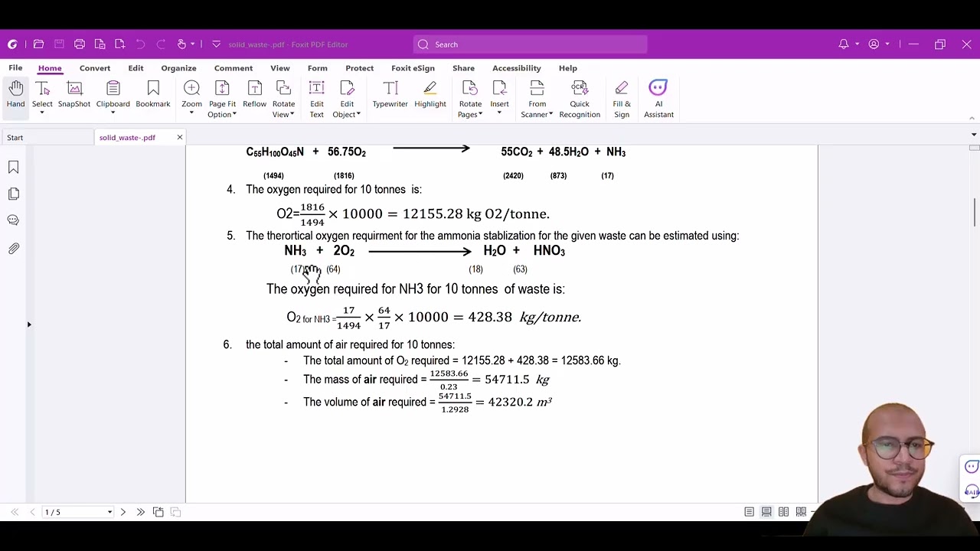Print the document from the quick toolbar

[80, 44]
